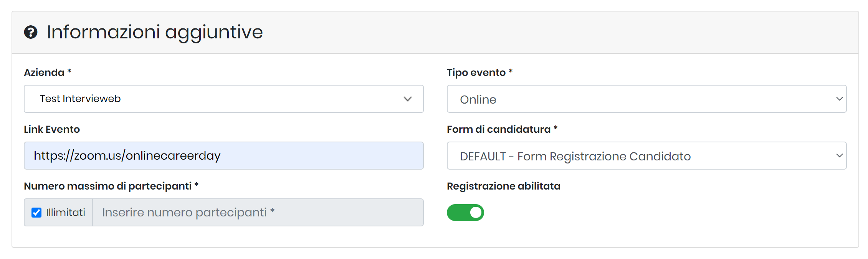Viewport: 868px width, 259px height.
Task: Expand the Tipo evento Online dropdown
Action: [646, 99]
